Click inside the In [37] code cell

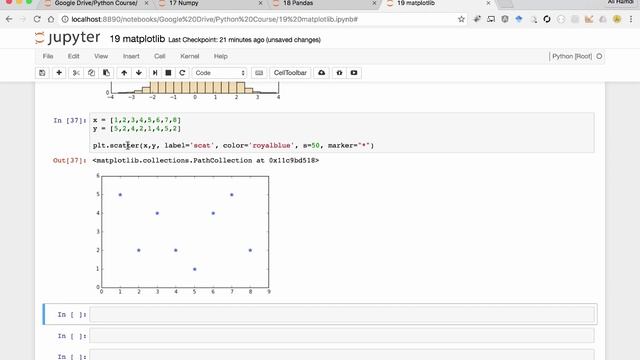[x=342, y=133]
